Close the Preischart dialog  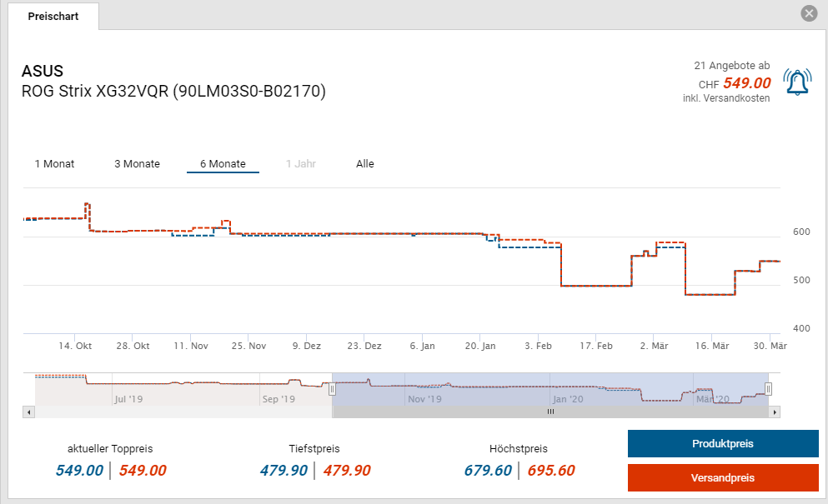808,13
